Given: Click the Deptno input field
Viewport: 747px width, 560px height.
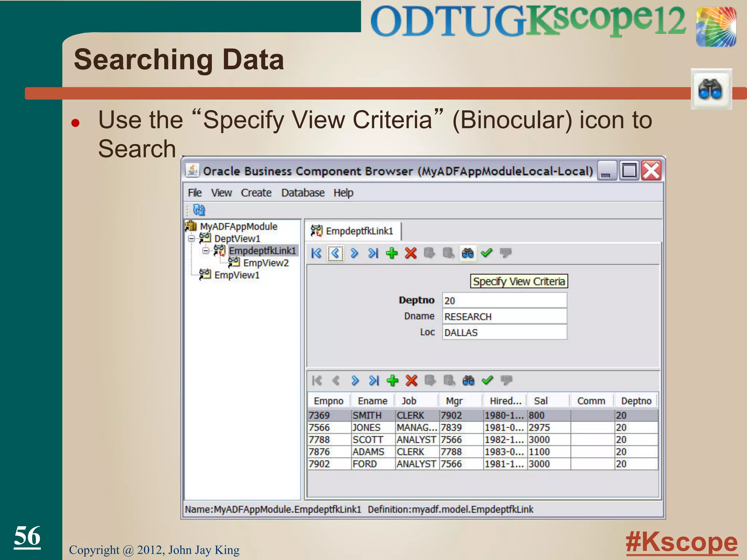Looking at the screenshot, I should (505, 300).
